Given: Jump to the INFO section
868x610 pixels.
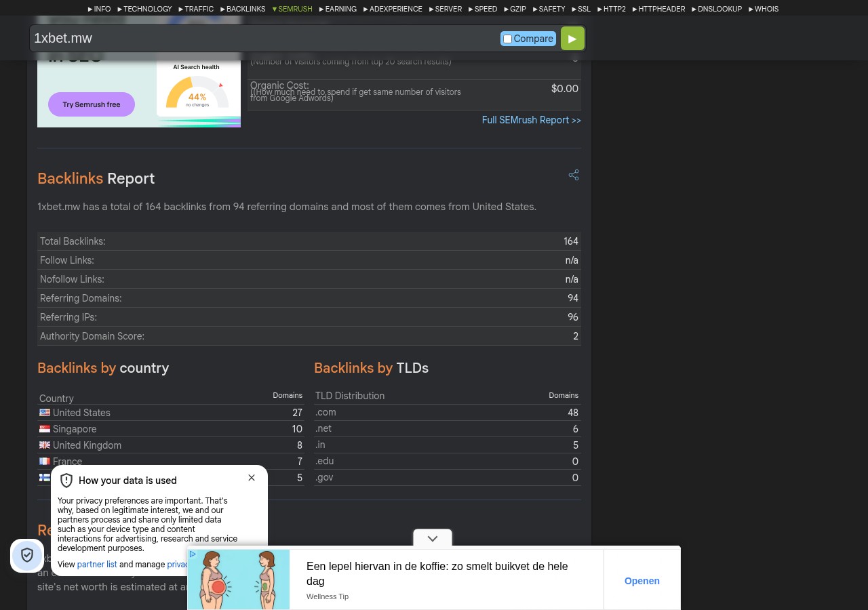Looking at the screenshot, I should [99, 9].
